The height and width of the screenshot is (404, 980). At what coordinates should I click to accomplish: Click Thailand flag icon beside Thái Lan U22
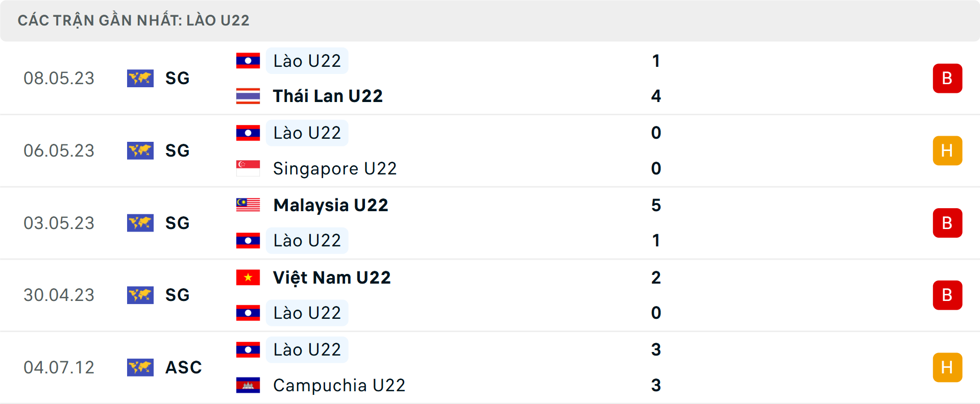tap(248, 96)
